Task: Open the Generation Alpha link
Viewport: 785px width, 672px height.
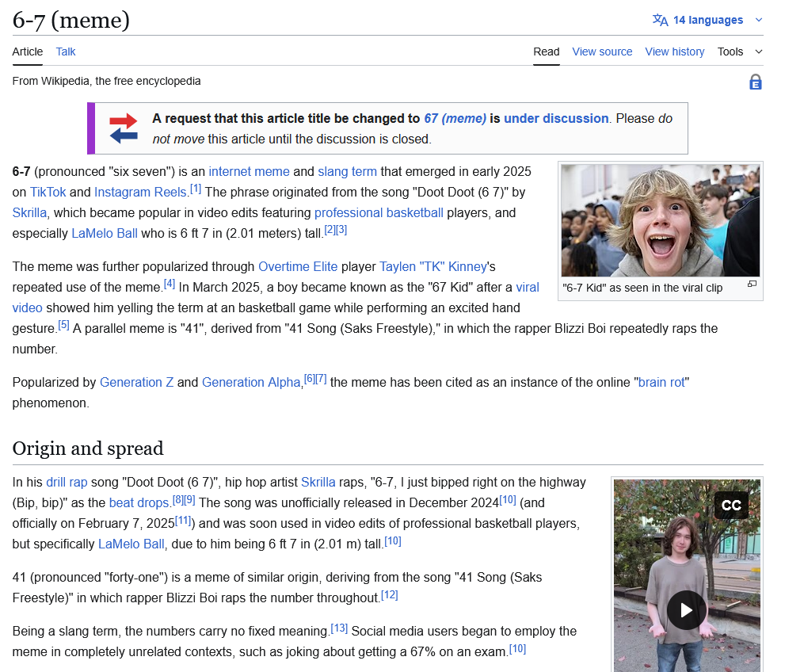Action: click(x=252, y=382)
